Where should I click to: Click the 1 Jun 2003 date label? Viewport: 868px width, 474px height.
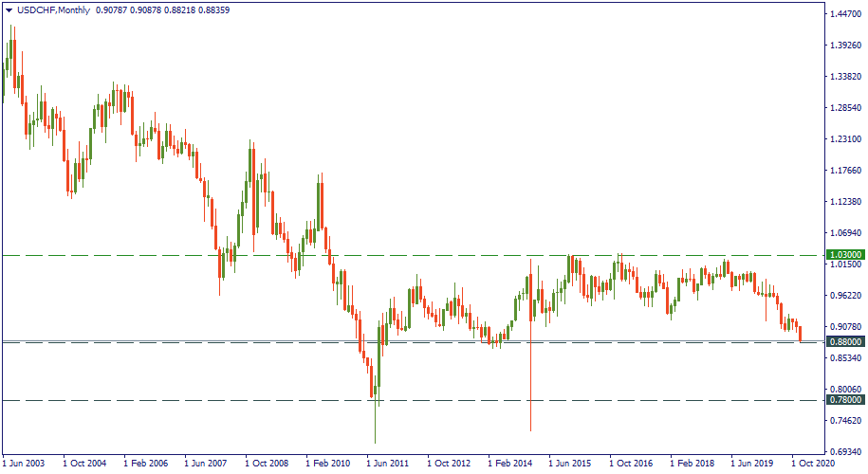click(x=26, y=465)
